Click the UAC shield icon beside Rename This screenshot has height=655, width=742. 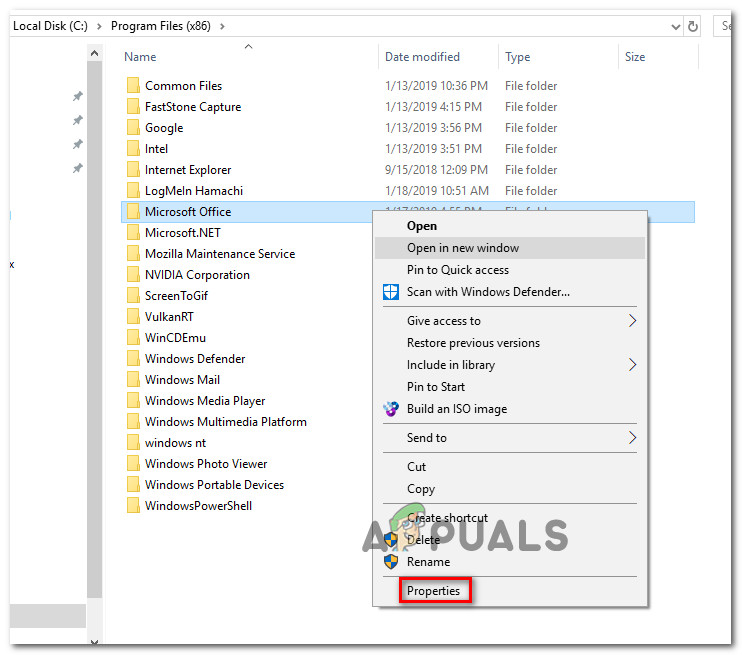[x=391, y=562]
